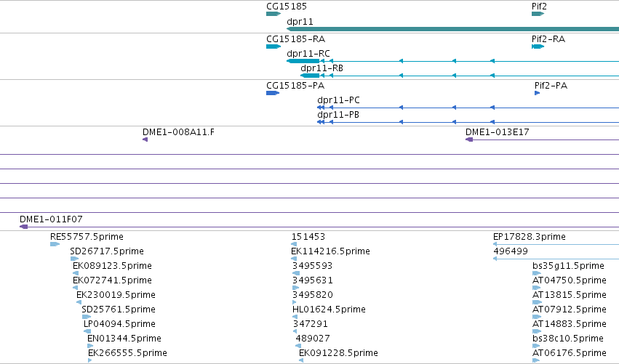
Task: Select the RE55757.5prime EST glyph
Action: pyautogui.click(x=55, y=244)
